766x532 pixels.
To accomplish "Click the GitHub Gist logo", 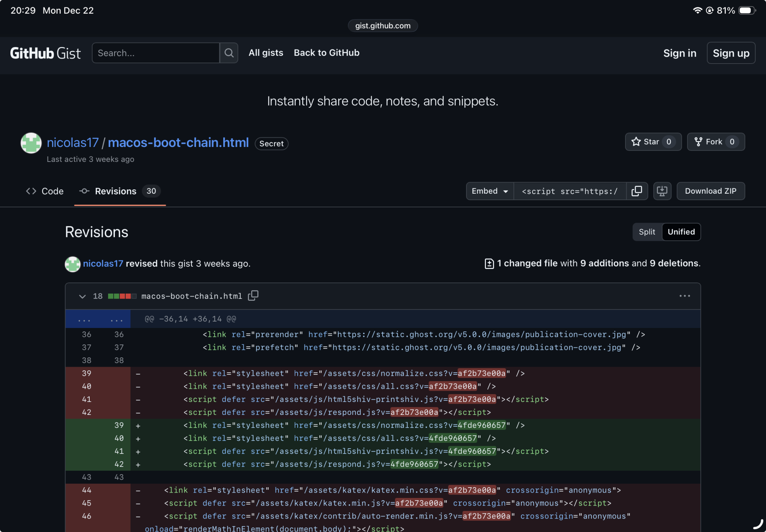I will [x=45, y=53].
